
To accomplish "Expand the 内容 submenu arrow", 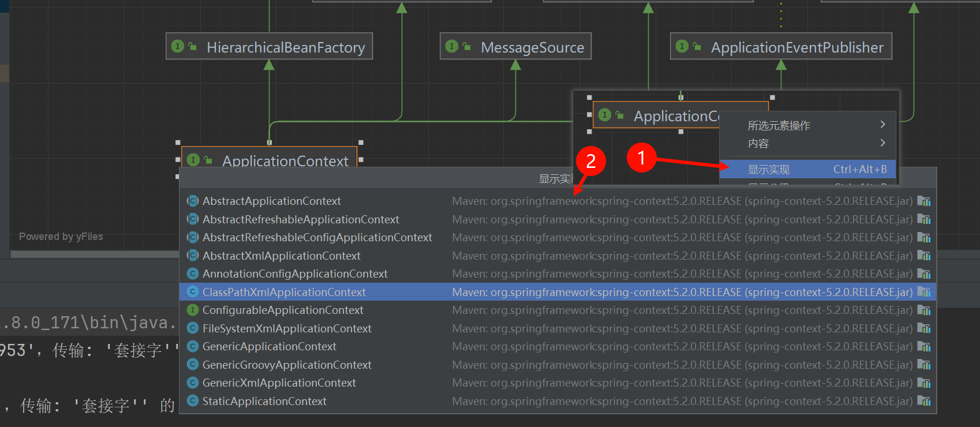I will [x=882, y=143].
